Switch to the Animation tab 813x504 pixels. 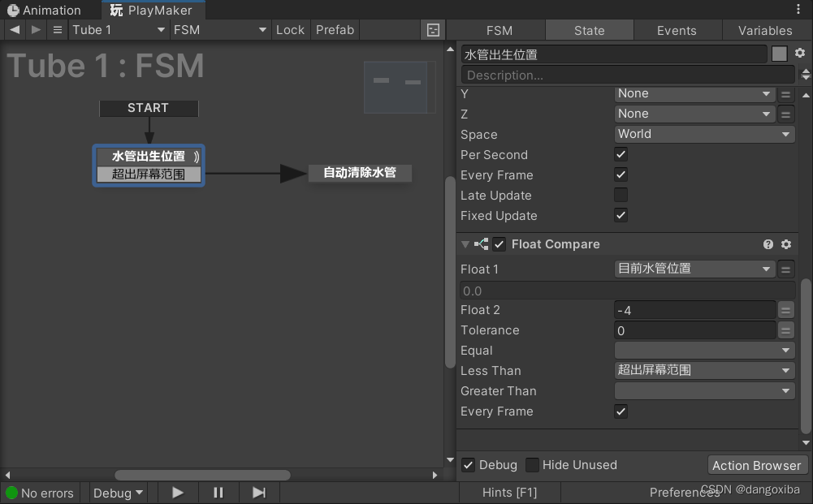[44, 10]
